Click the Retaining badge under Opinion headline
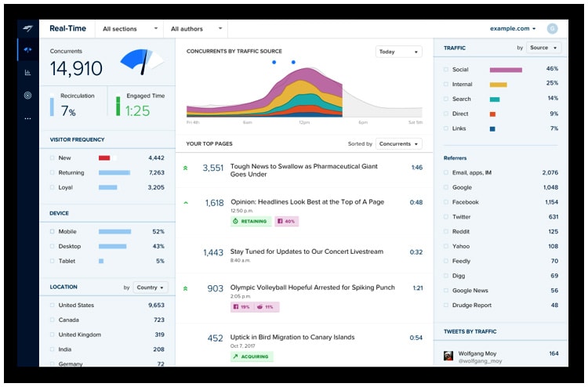Screen dimensions: 588x387 251,222
